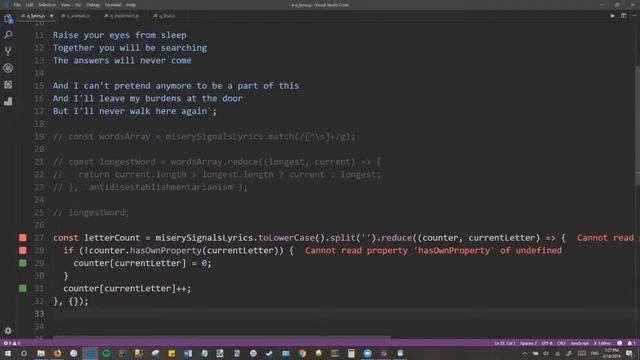Click the errors and warnings count in status bar
The width and height of the screenshot is (640, 360).
[11, 343]
